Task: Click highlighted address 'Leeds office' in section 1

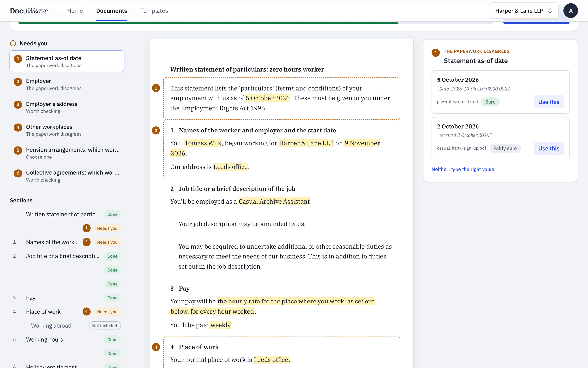Action: point(231,167)
